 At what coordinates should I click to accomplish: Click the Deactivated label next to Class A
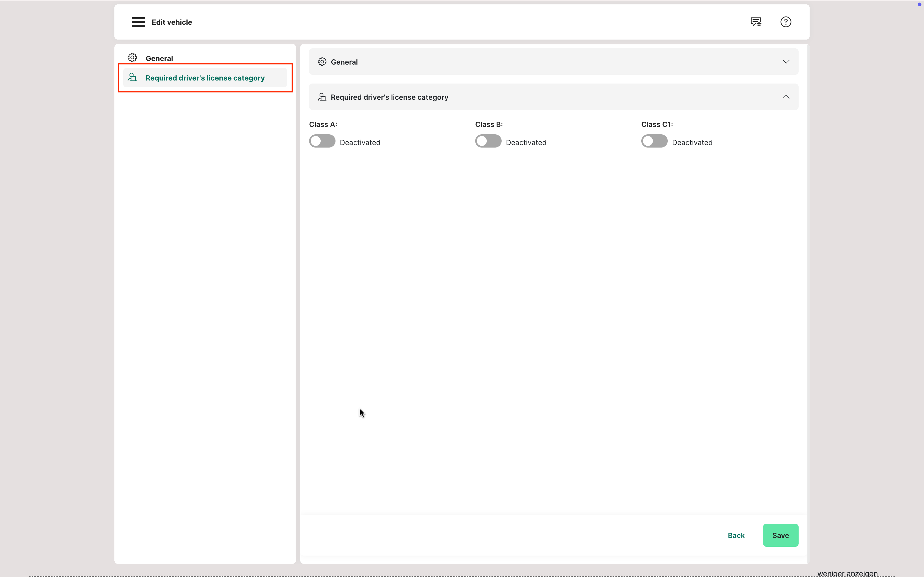(x=360, y=142)
